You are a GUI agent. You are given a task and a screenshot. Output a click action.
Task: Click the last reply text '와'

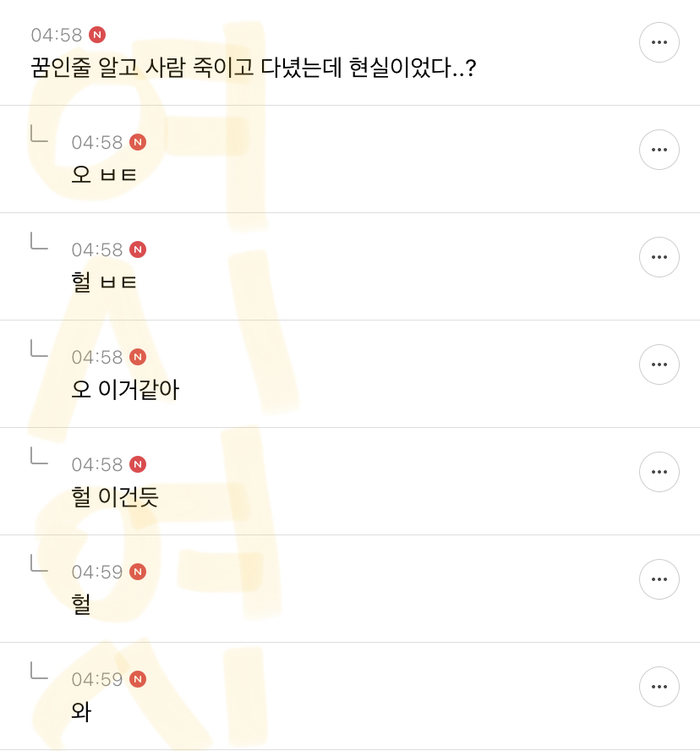[x=81, y=712]
